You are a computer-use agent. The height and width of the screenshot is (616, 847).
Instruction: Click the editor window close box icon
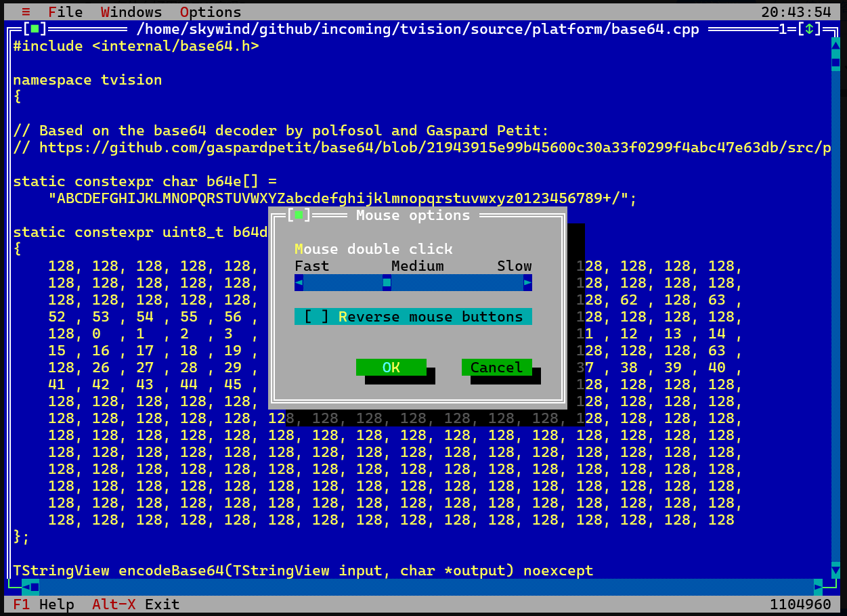coord(35,29)
